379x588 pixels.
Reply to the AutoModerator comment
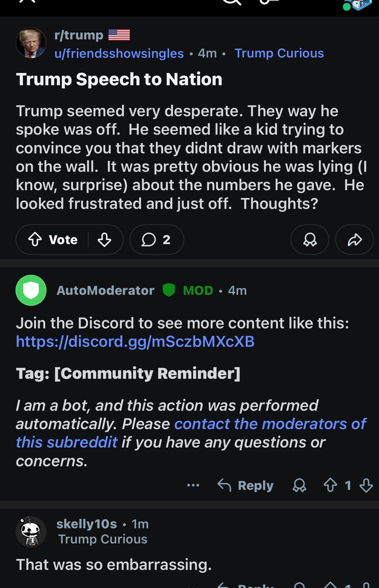pyautogui.click(x=246, y=485)
